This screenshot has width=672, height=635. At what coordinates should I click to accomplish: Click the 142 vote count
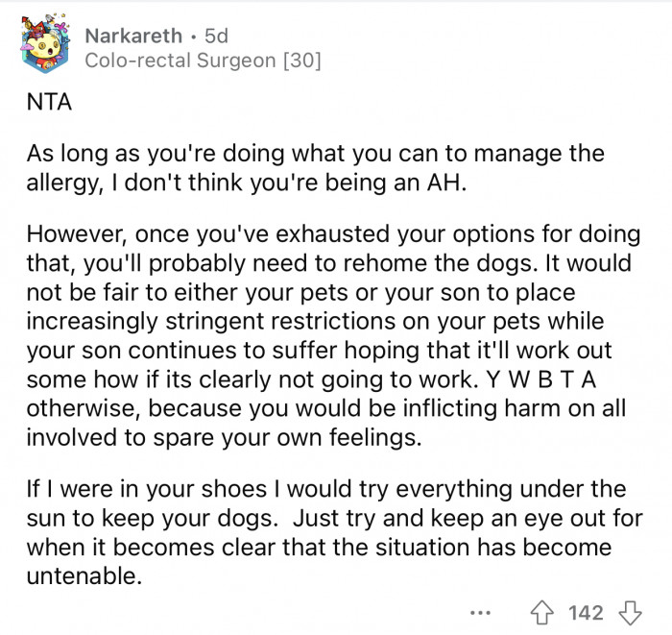(x=587, y=612)
